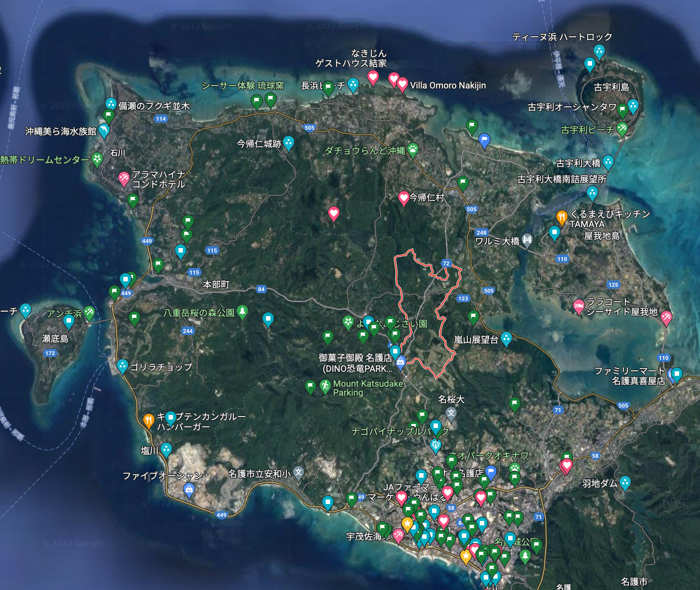Select the 羽地ダム dam marker
700x590 pixels.
pyautogui.click(x=625, y=482)
